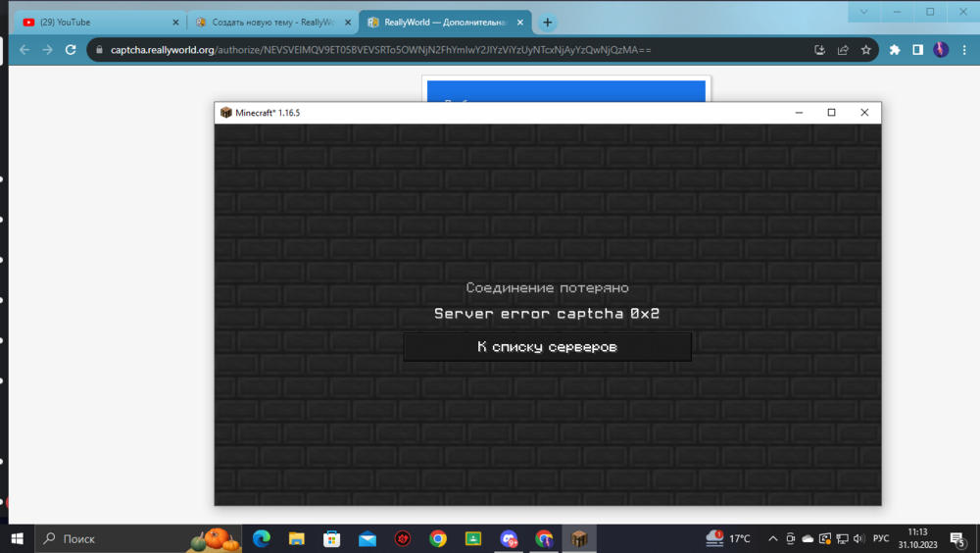980x553 pixels.
Task: Click the «Соединение потеряно» message
Action: click(x=547, y=287)
